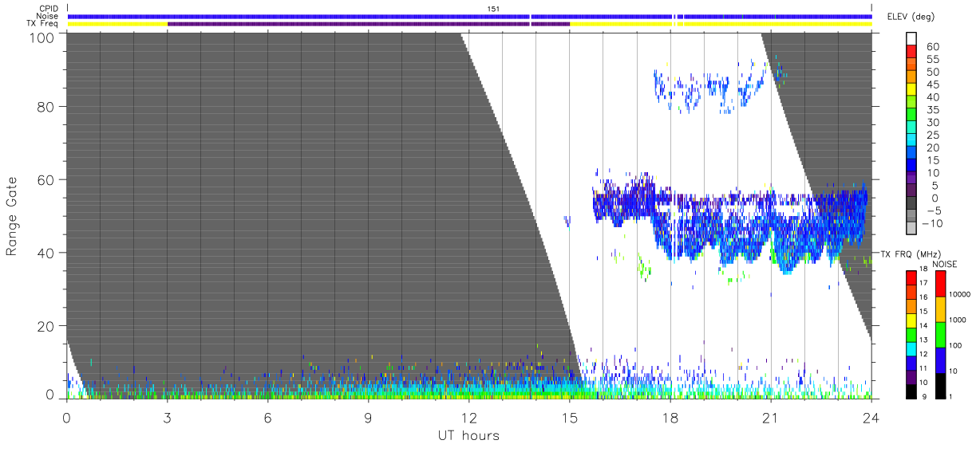Click the "12" UT hours tick label

[469, 417]
